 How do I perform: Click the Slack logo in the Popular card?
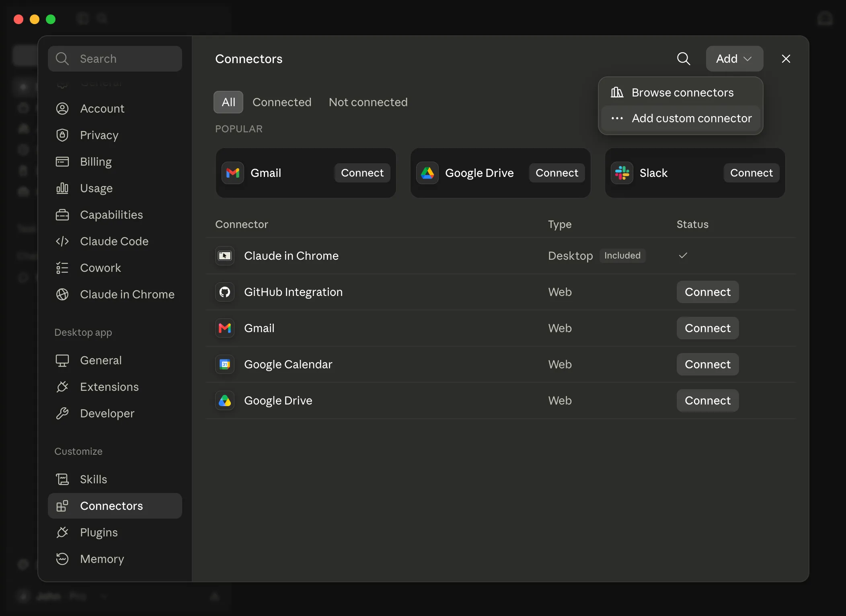coord(622,173)
